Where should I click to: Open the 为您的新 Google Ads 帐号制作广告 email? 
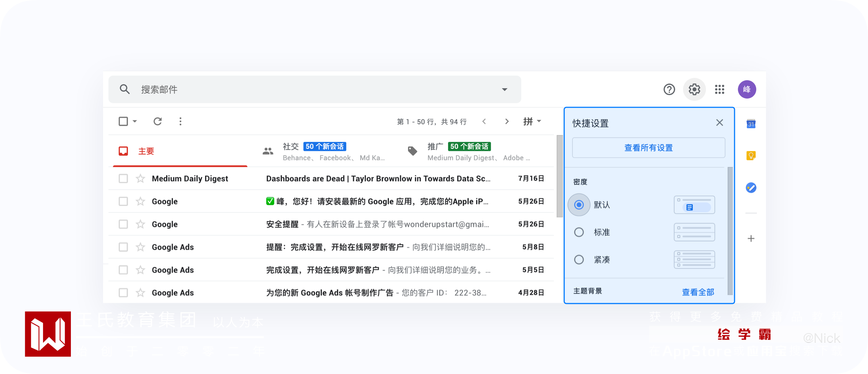[x=331, y=293]
